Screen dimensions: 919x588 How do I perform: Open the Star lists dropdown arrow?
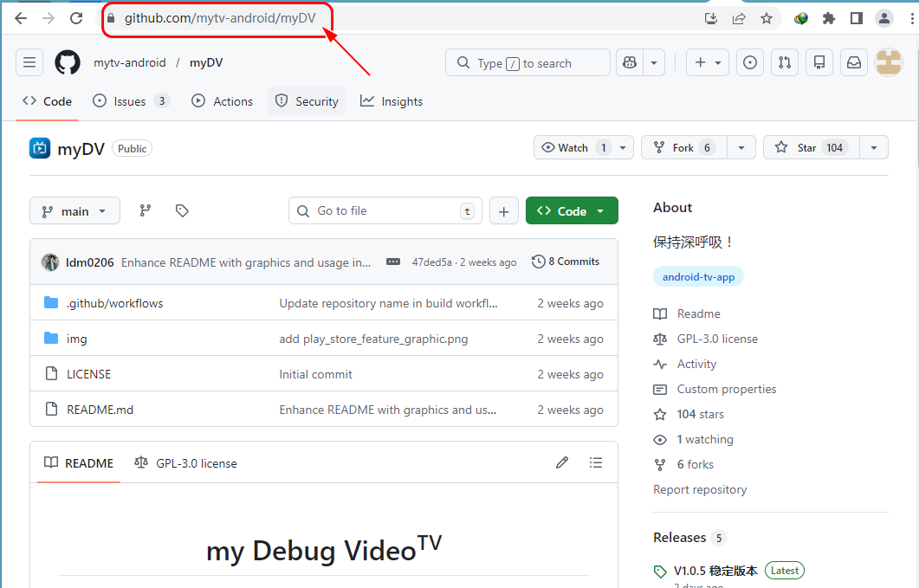(874, 148)
